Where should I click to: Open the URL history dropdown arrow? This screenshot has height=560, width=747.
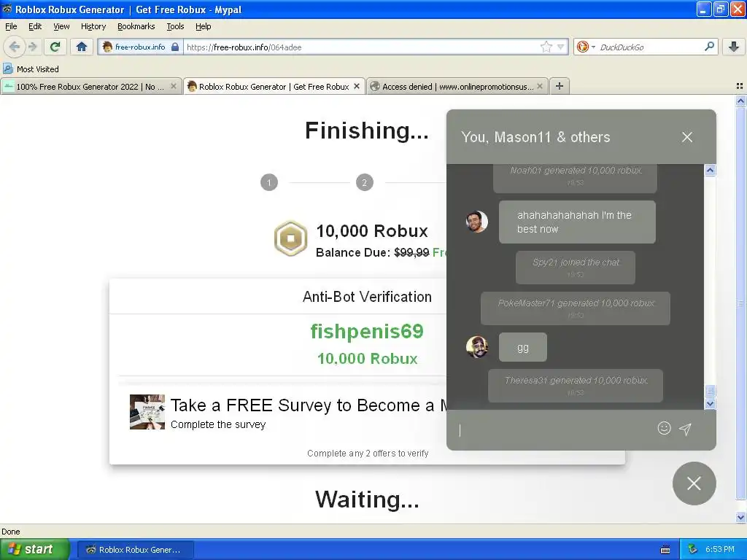[x=561, y=47]
